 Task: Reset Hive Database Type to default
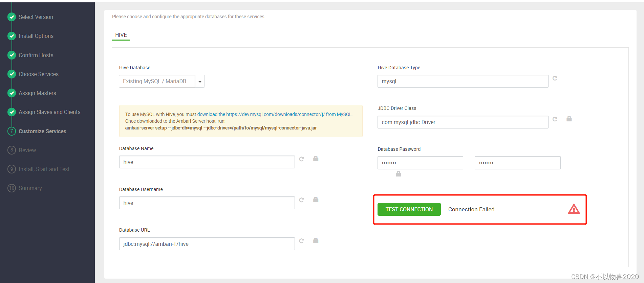555,78
